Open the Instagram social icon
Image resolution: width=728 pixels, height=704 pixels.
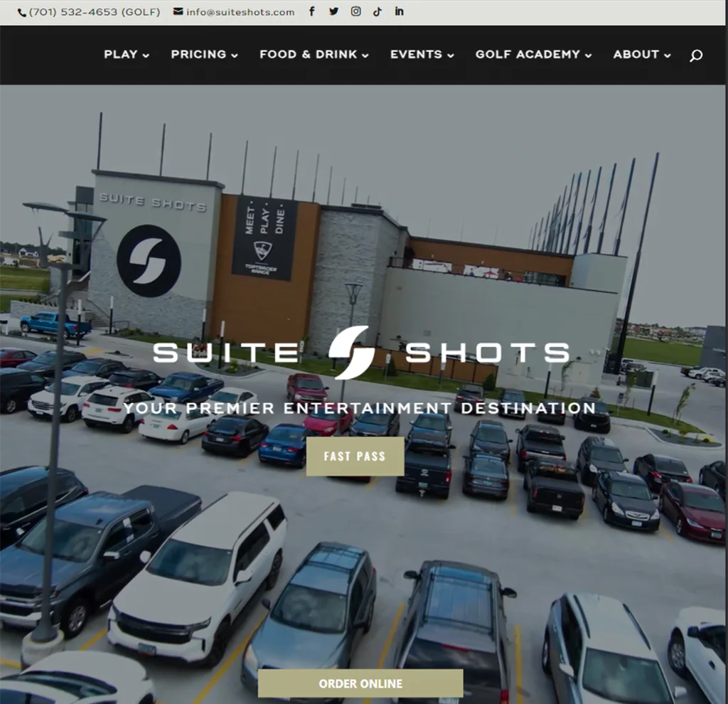tap(355, 11)
